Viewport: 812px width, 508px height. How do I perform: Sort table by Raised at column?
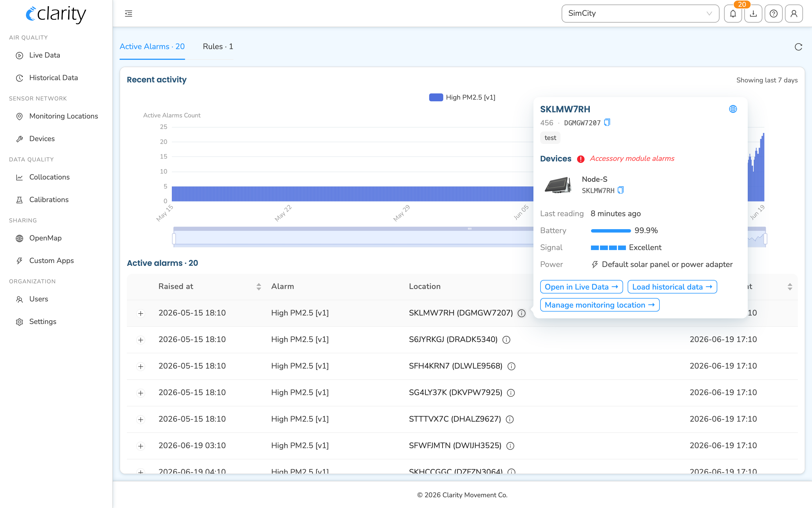(259, 286)
